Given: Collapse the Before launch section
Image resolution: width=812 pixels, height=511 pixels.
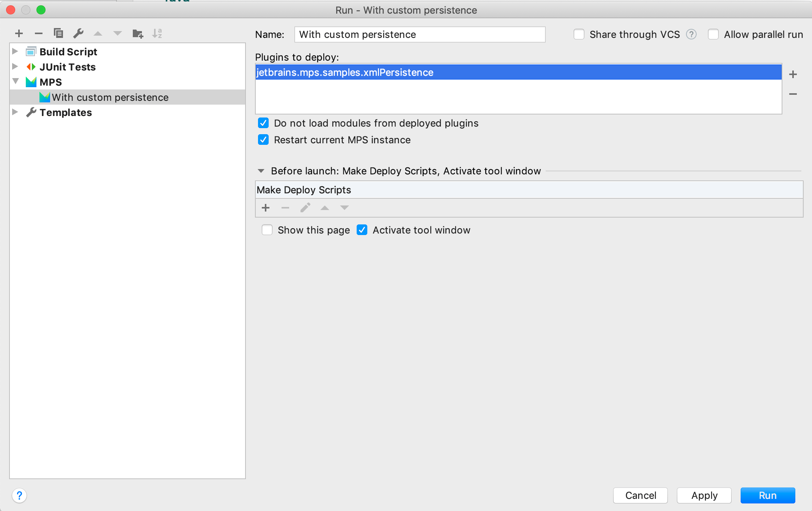Looking at the screenshot, I should [x=261, y=171].
